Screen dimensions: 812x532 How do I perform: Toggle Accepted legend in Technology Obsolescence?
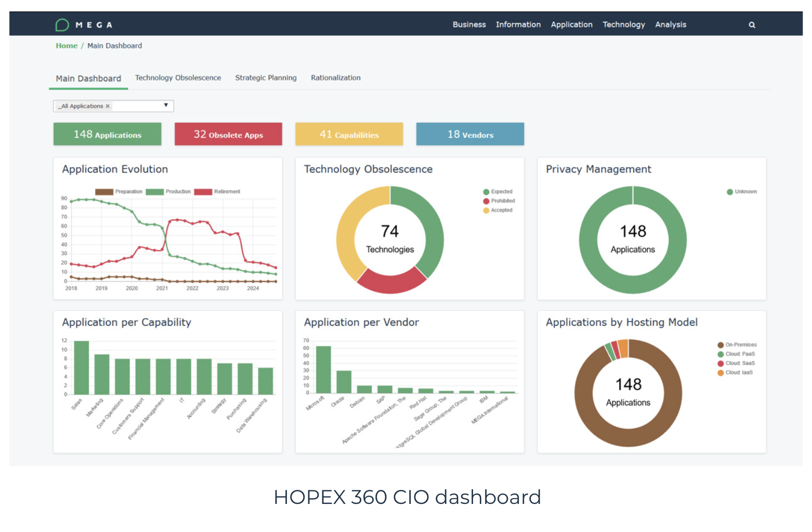click(497, 210)
